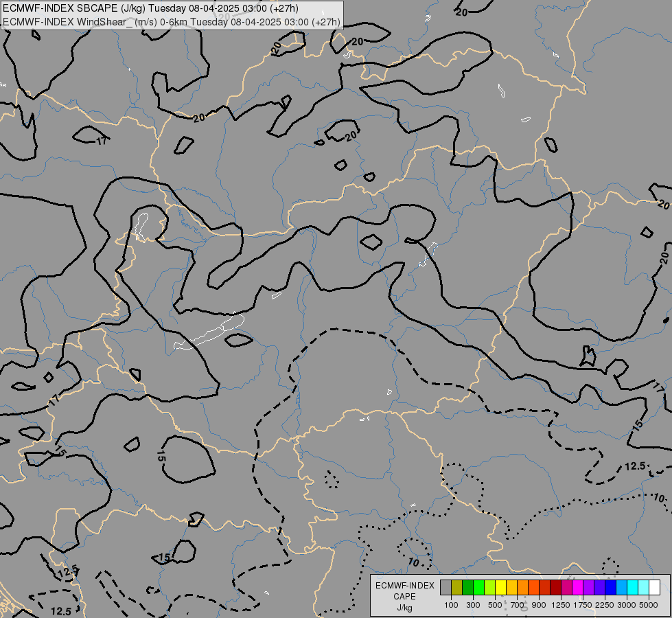Select the purple legend swatch
This screenshot has width=672, height=618.
[588, 588]
